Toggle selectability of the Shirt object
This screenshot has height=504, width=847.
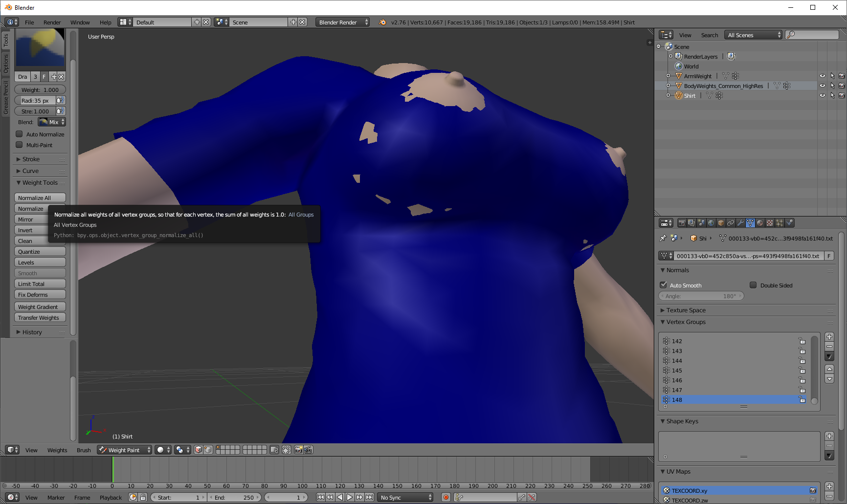[x=832, y=95]
